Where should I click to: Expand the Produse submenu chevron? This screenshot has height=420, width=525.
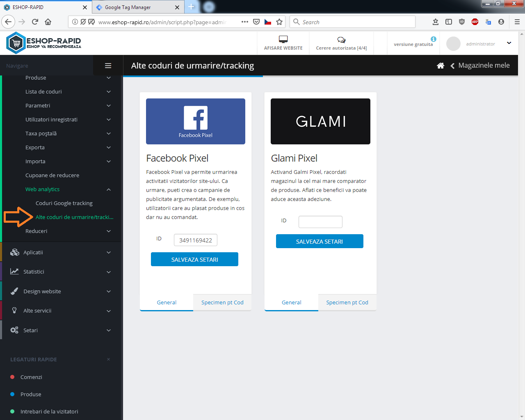point(109,78)
